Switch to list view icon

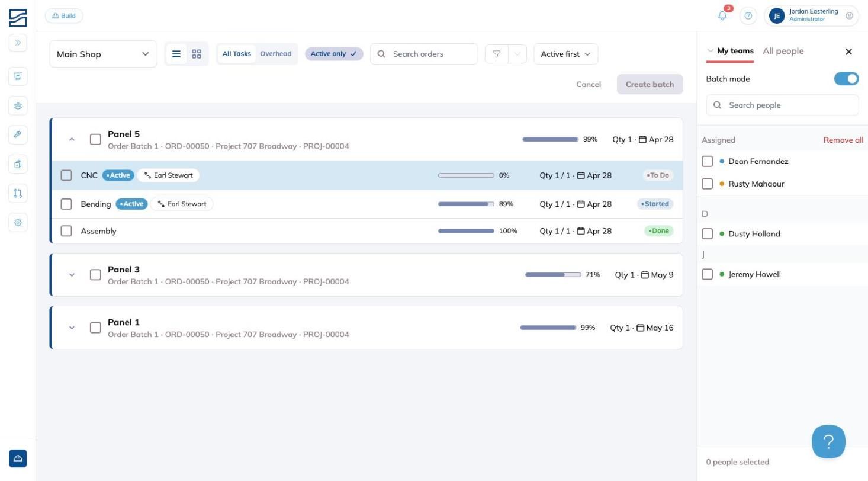pos(176,54)
